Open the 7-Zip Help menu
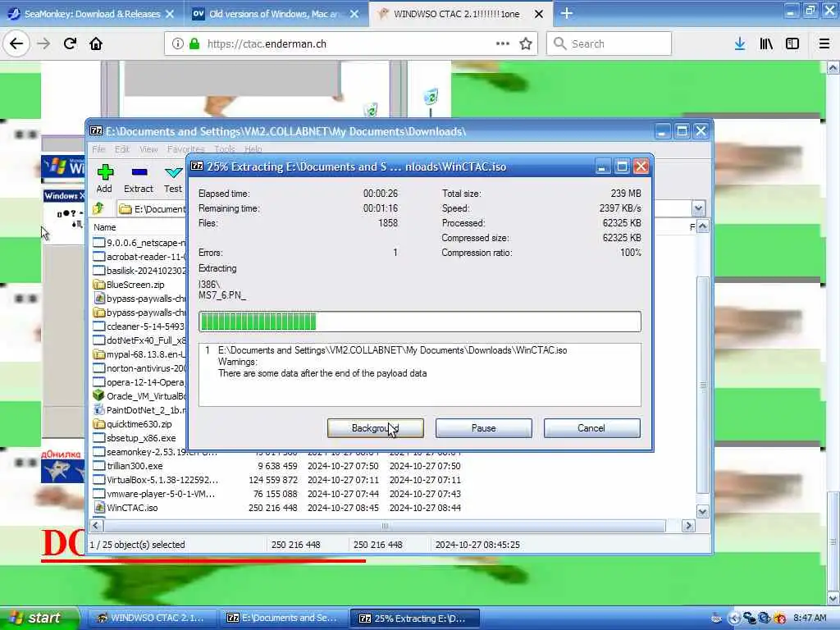 click(253, 149)
